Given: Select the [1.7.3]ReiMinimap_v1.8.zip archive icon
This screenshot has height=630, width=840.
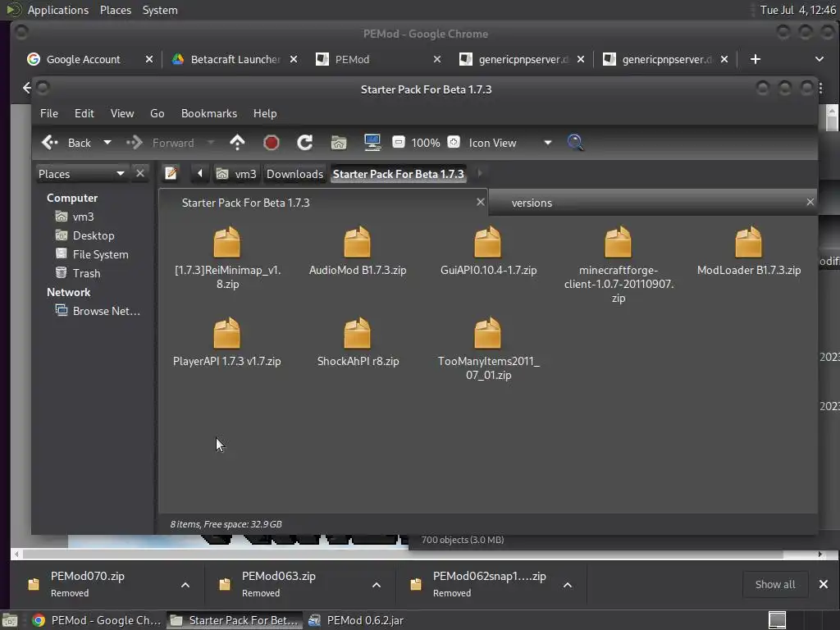Looking at the screenshot, I should (x=227, y=242).
